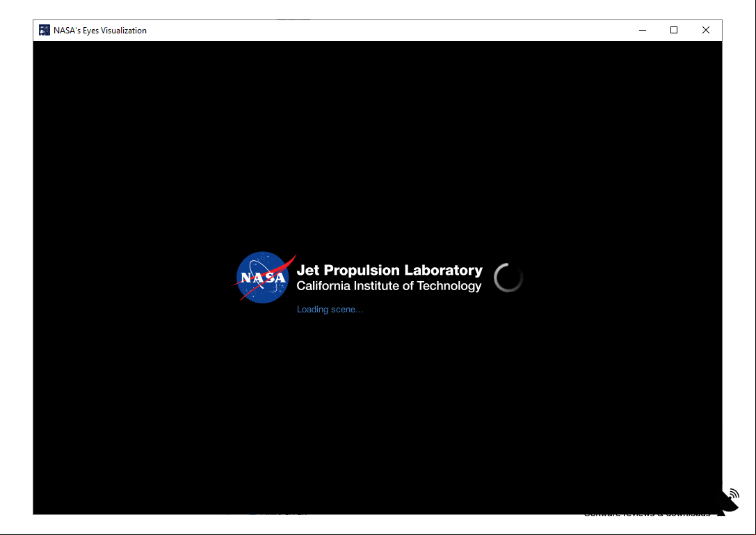Click the NASA's Eyes app icon in title bar

tap(45, 30)
